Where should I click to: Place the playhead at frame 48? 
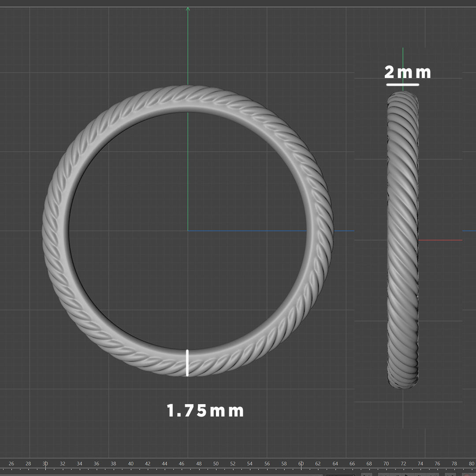point(199,464)
